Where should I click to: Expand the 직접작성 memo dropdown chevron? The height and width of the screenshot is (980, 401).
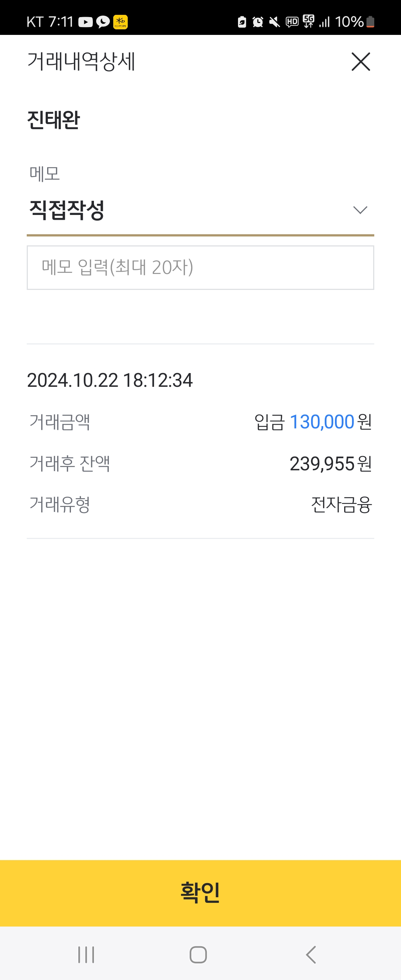coord(360,210)
